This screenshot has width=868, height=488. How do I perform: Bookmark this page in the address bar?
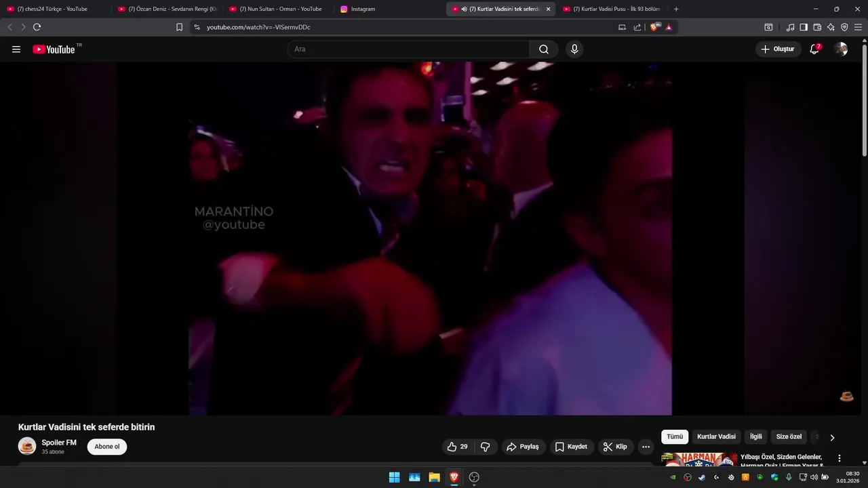pyautogui.click(x=179, y=27)
